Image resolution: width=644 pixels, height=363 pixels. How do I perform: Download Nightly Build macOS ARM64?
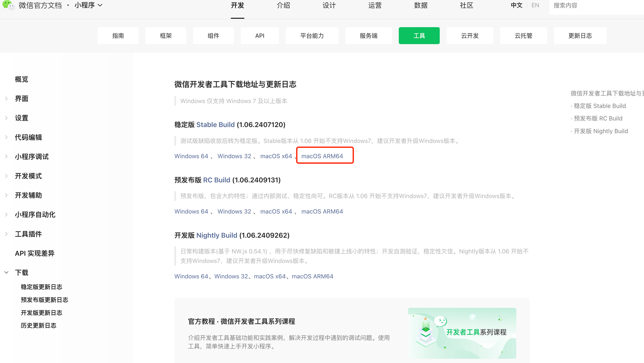click(312, 276)
